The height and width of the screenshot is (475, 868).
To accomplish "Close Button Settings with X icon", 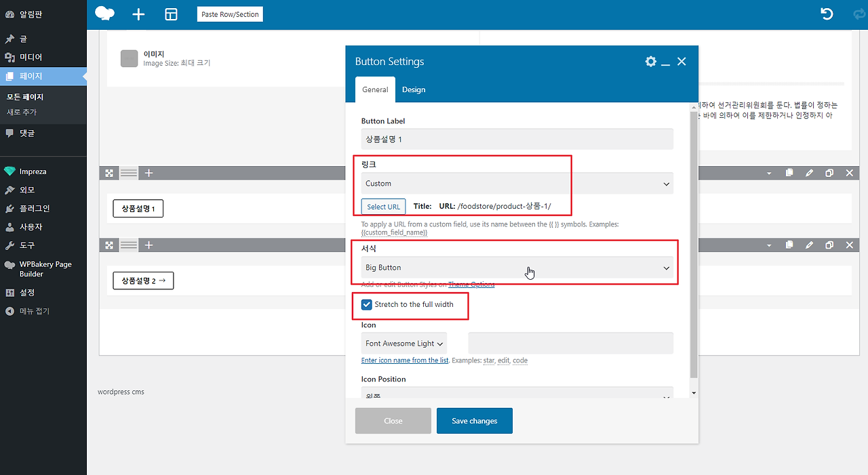I will click(682, 62).
